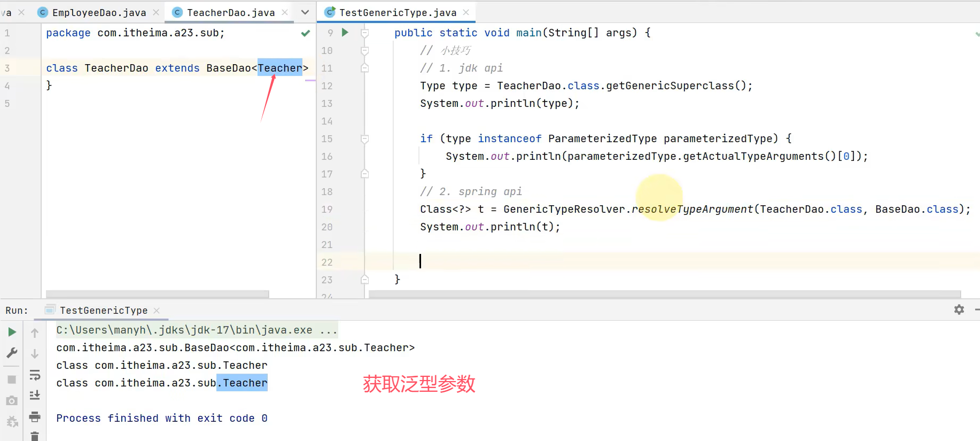The width and height of the screenshot is (980, 441).
Task: Click getActualTypeArguments on line 16
Action: (x=753, y=156)
